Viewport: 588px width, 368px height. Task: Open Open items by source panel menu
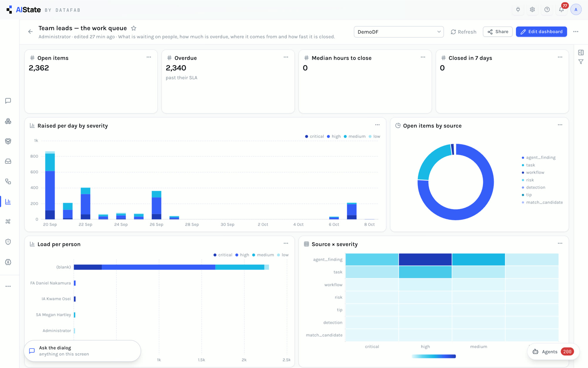point(560,125)
